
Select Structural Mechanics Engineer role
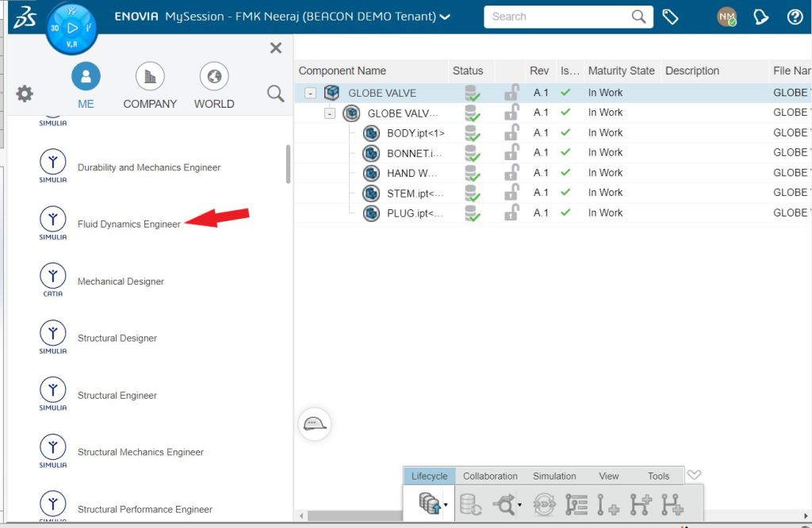point(140,452)
